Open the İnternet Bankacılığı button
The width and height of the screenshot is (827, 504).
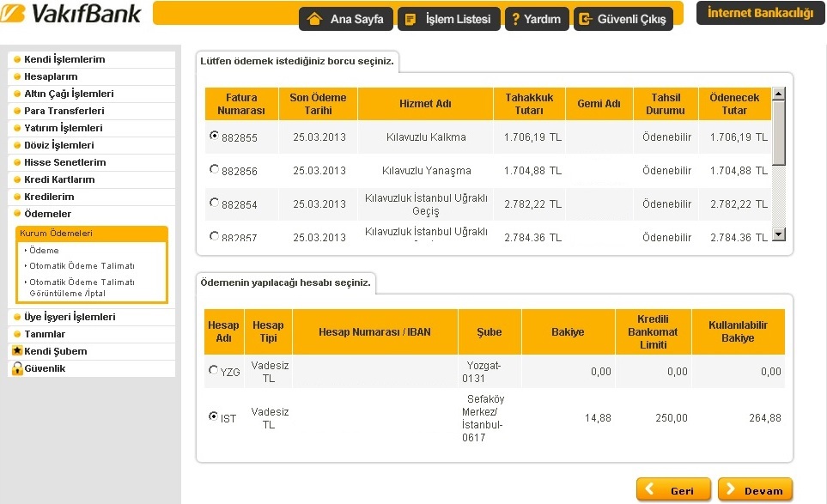coord(760,13)
